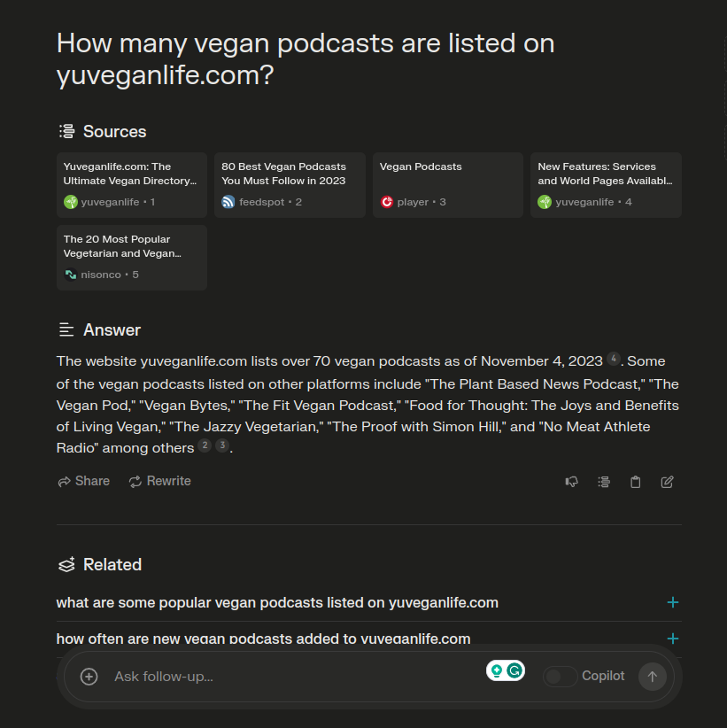
Task: Open the New Features yuveganlife source card
Action: click(606, 185)
